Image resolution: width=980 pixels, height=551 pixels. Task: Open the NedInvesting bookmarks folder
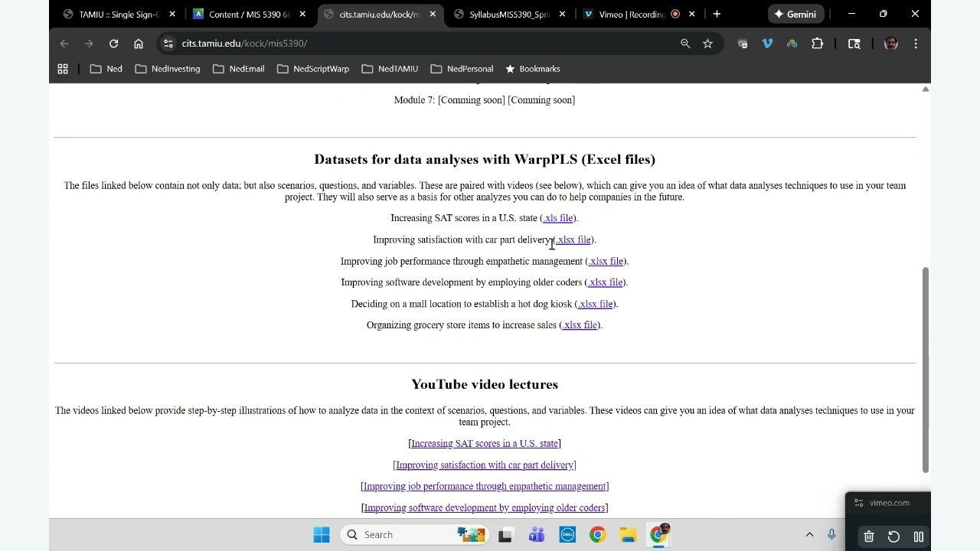(x=168, y=69)
